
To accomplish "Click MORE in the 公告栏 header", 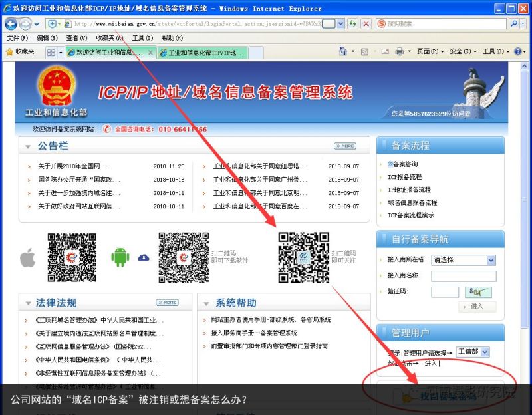I will (x=345, y=146).
